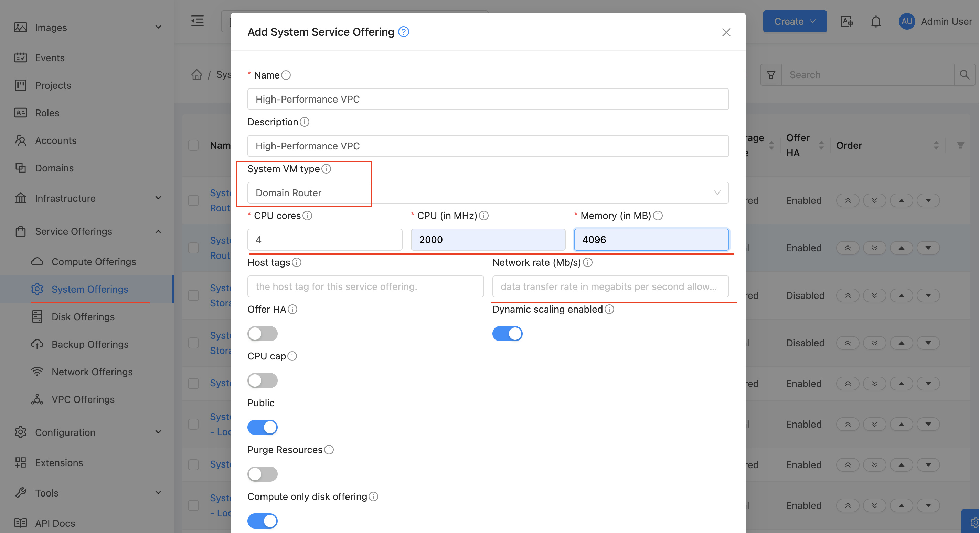The height and width of the screenshot is (533, 980).
Task: Click the language translate icon
Action: pyautogui.click(x=846, y=21)
